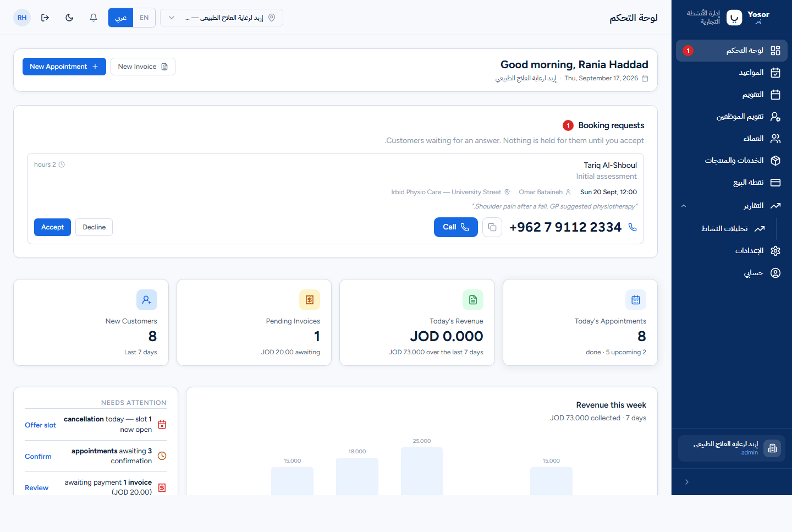
Task: Click the reports trend icon التقارير
Action: point(776,206)
